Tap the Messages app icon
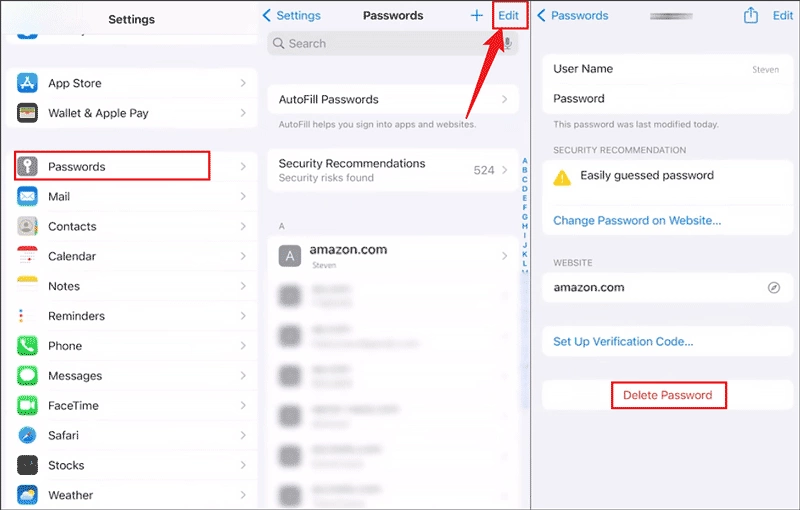The width and height of the screenshot is (800, 510). [x=28, y=376]
